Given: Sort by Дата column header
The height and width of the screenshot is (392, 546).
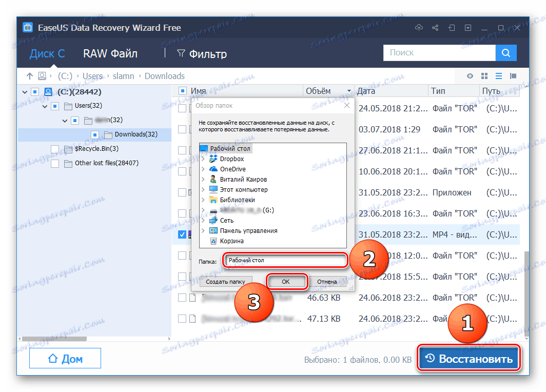Looking at the screenshot, I should coord(391,91).
